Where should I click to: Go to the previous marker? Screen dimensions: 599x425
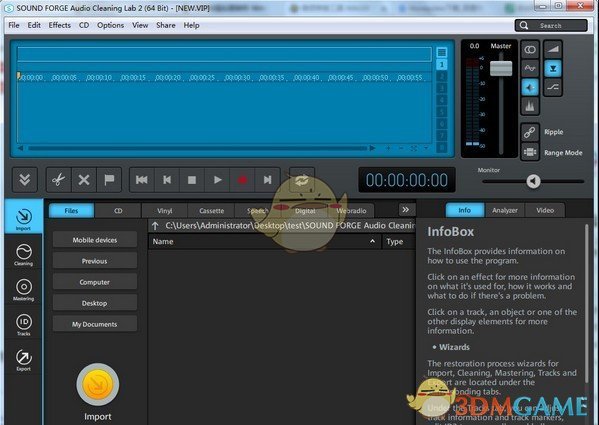point(167,179)
